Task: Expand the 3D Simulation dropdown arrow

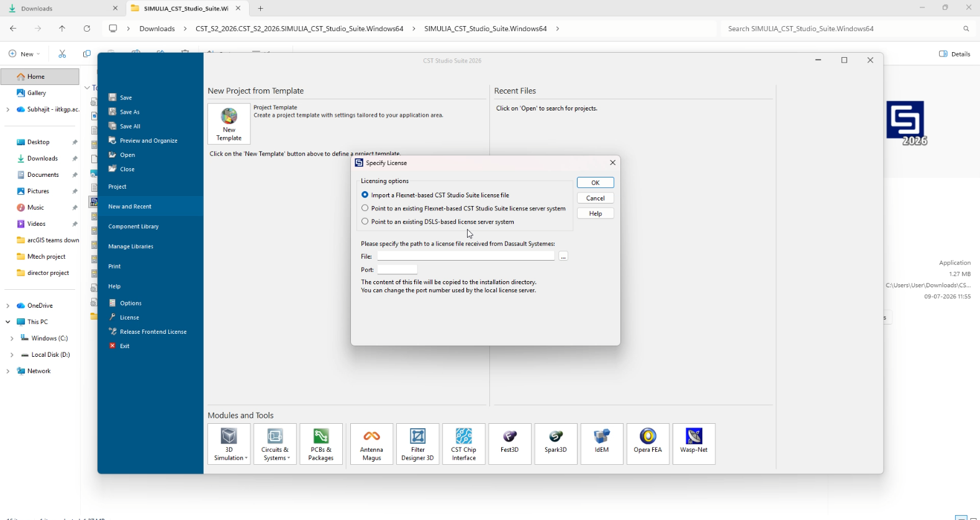Action: [x=247, y=459]
